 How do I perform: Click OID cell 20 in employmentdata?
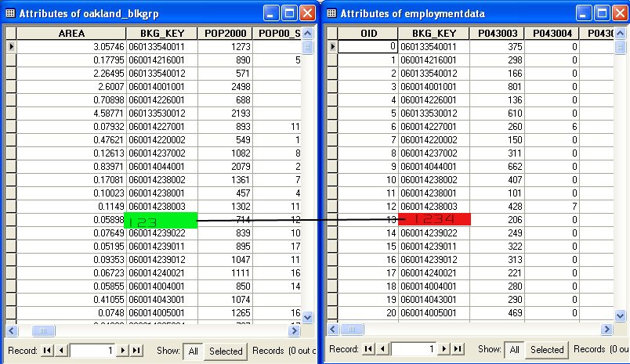(x=367, y=312)
